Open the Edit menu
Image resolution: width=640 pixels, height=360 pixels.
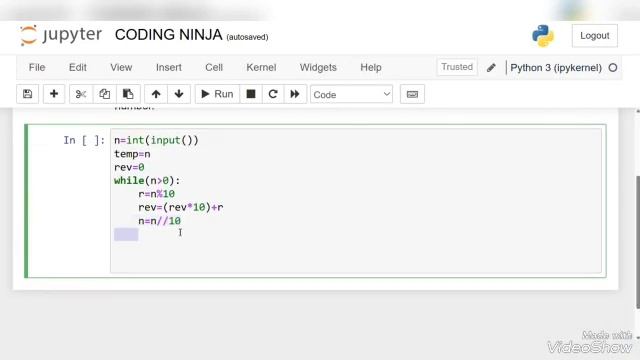tap(78, 67)
